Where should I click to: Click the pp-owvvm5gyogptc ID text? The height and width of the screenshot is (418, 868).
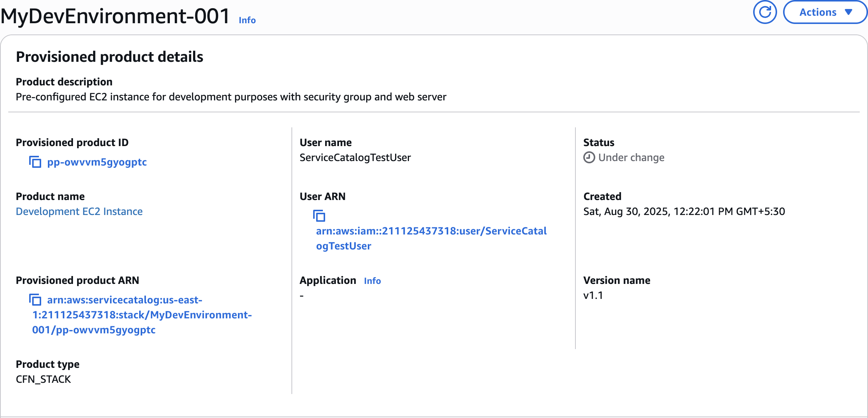pos(97,162)
